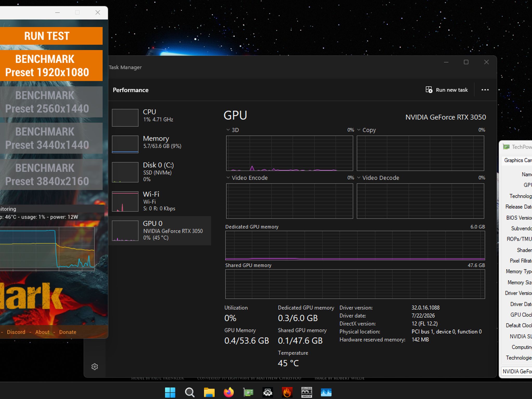Select Disk 0 (C:) performance entry

(161, 172)
